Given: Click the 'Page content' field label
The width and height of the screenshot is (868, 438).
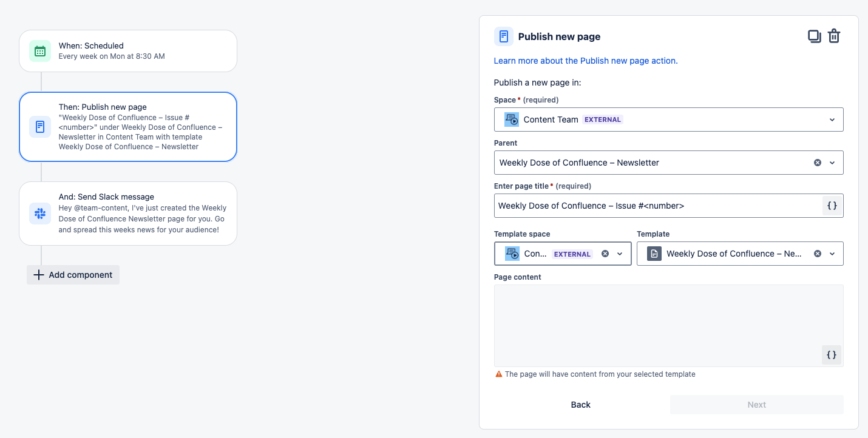Looking at the screenshot, I should pyautogui.click(x=518, y=277).
